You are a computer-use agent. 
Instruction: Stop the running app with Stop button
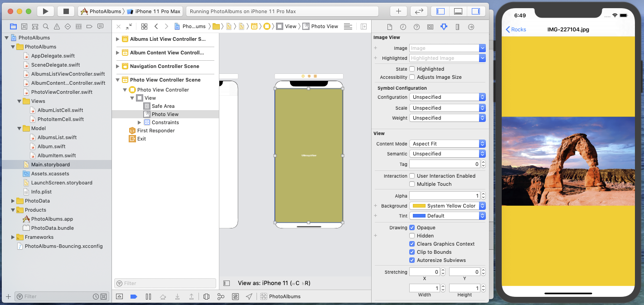66,11
